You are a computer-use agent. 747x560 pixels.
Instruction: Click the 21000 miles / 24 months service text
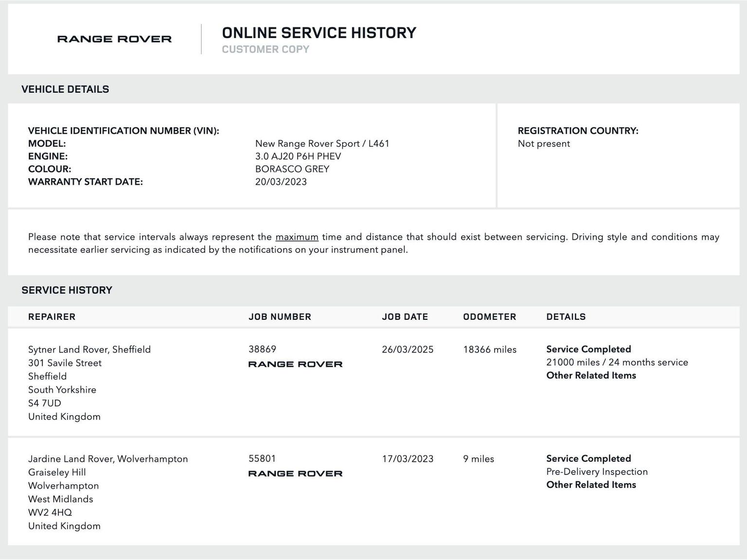(617, 362)
